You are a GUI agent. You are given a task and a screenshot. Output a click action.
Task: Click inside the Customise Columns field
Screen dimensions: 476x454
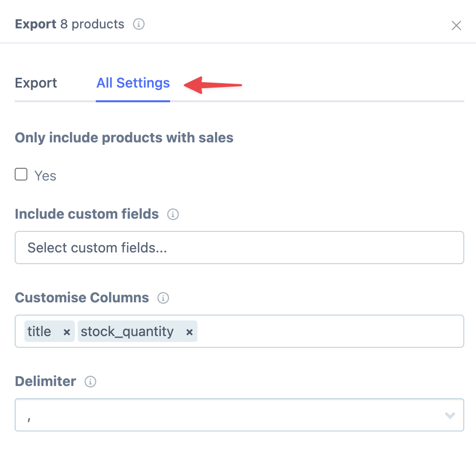pos(318,331)
